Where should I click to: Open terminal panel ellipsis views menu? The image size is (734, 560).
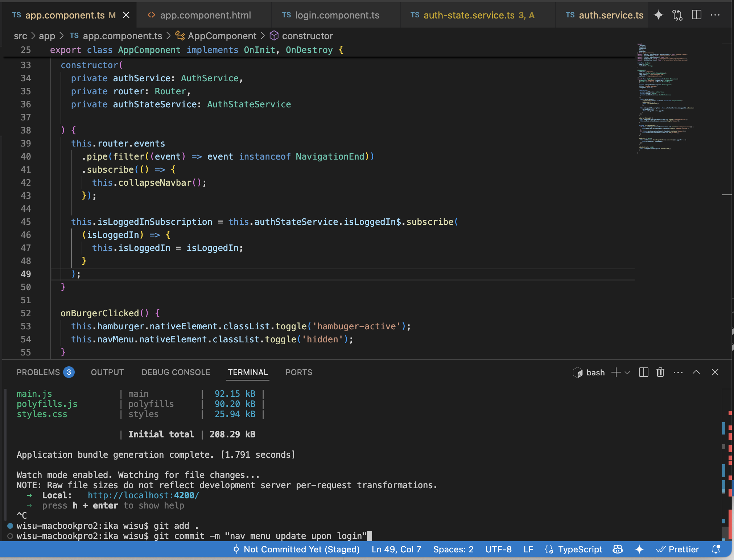(678, 372)
